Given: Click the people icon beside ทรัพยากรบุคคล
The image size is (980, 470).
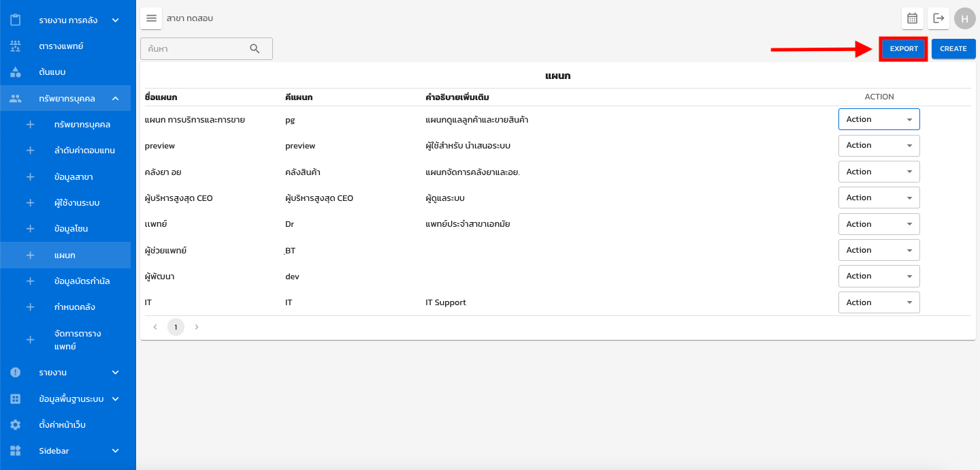Looking at the screenshot, I should pyautogui.click(x=16, y=99).
